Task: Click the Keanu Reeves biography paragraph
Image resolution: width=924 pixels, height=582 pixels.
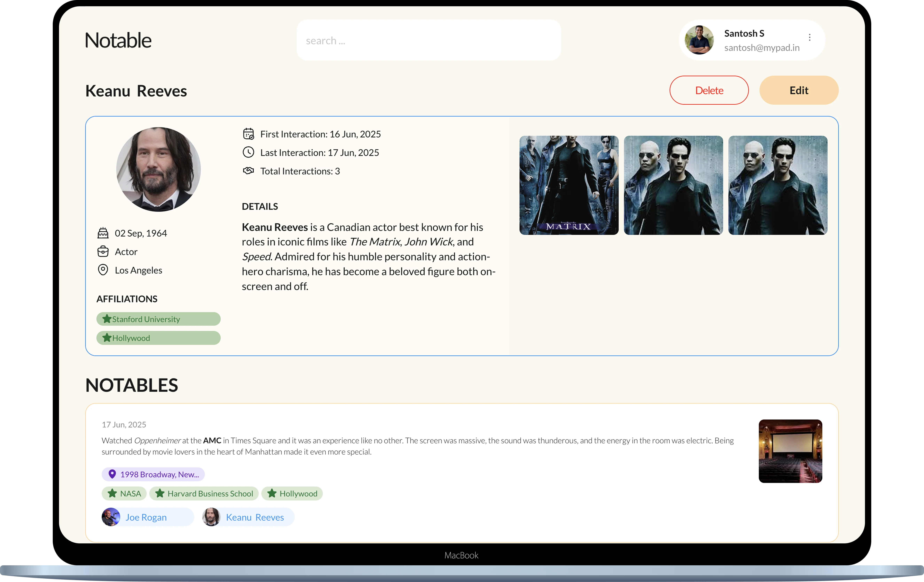Action: tap(369, 256)
